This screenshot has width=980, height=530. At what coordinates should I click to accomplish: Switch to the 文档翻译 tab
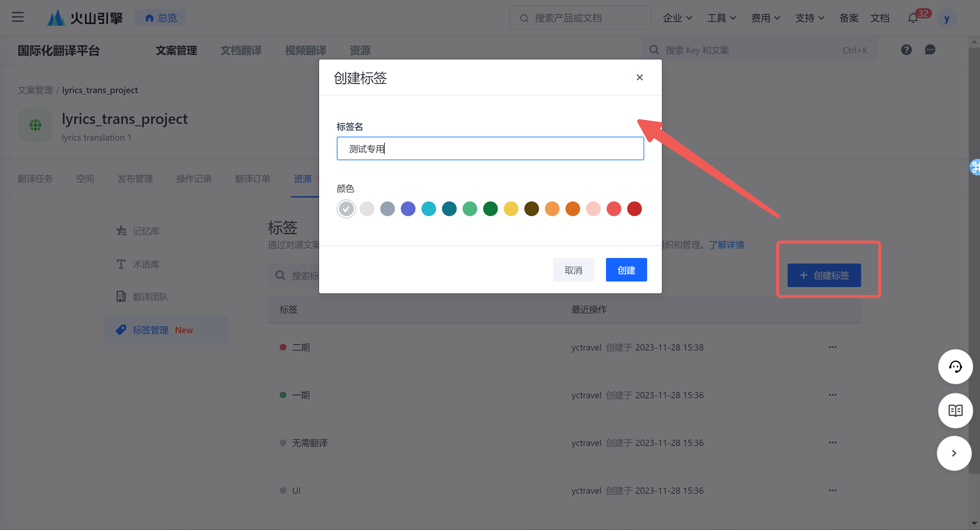(241, 50)
